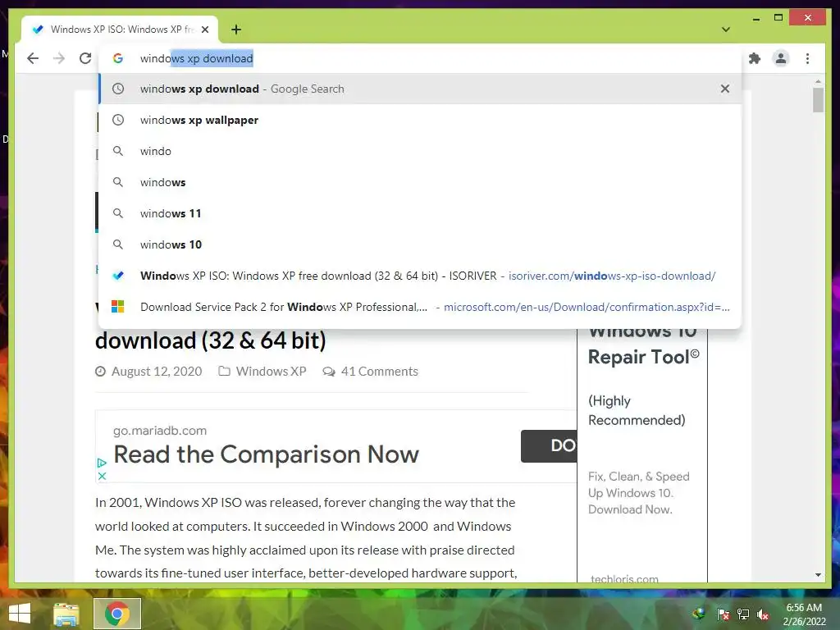Screen dimensions: 840x630
Task: Open File Explorer from the taskbar
Action: coord(66,614)
